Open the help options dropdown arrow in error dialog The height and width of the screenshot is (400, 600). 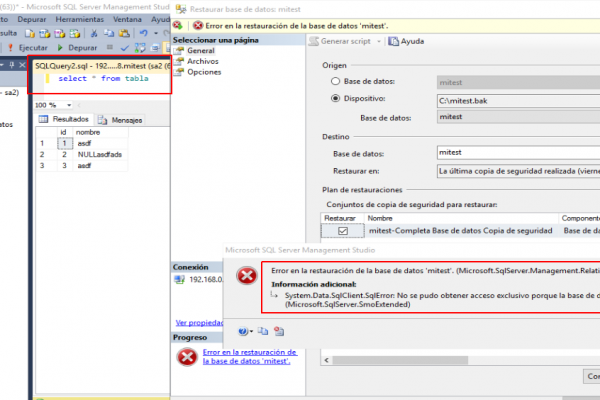(x=251, y=331)
